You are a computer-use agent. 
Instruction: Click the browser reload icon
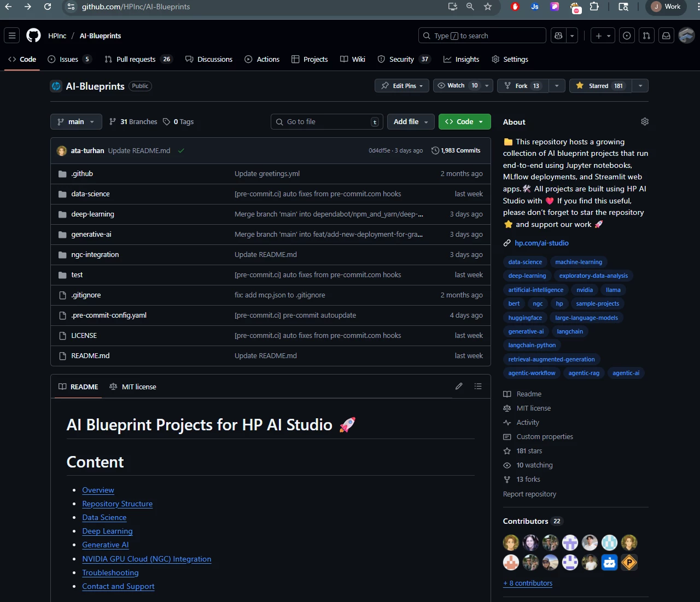(x=48, y=7)
